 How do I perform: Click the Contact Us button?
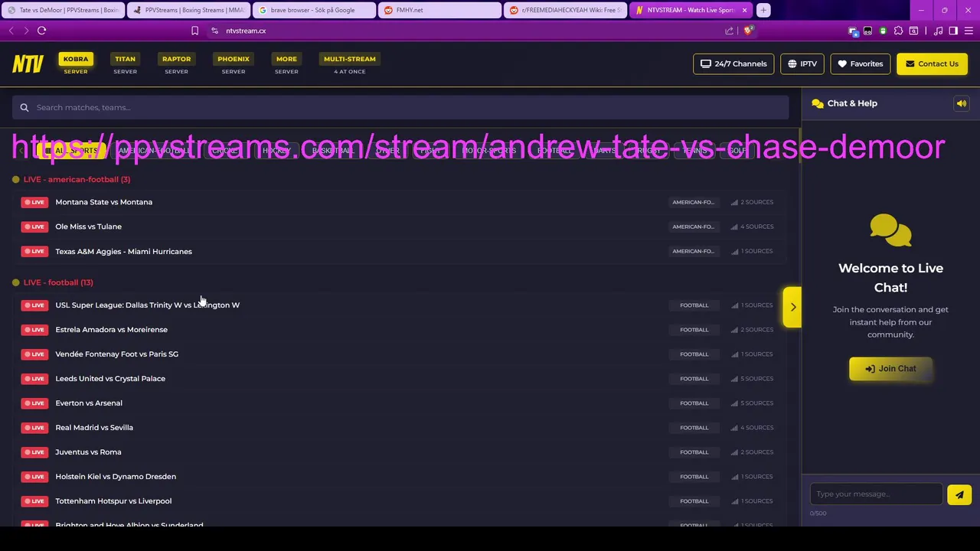click(932, 64)
